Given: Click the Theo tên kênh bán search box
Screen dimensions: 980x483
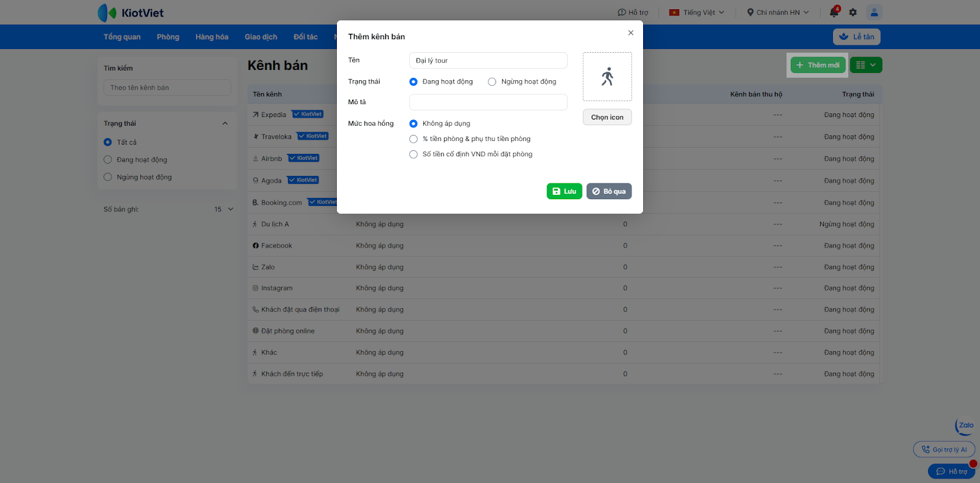Looking at the screenshot, I should tap(167, 88).
